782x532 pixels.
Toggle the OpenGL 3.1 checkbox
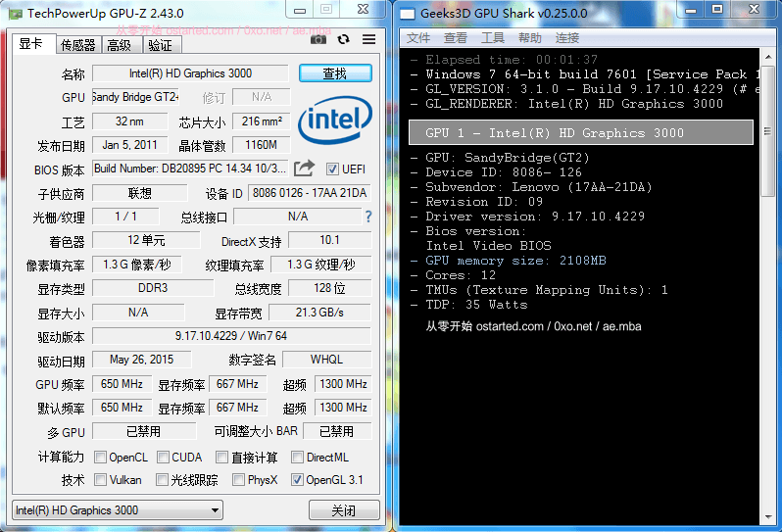[297, 480]
